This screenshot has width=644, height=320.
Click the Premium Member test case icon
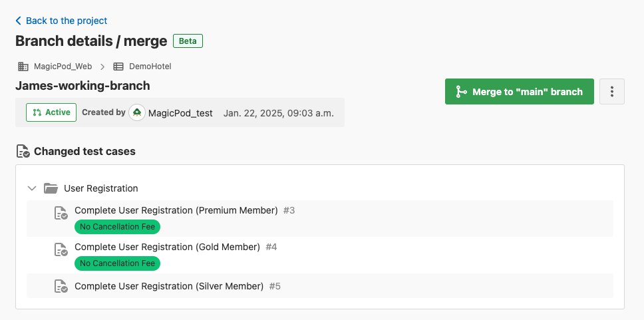tap(61, 213)
